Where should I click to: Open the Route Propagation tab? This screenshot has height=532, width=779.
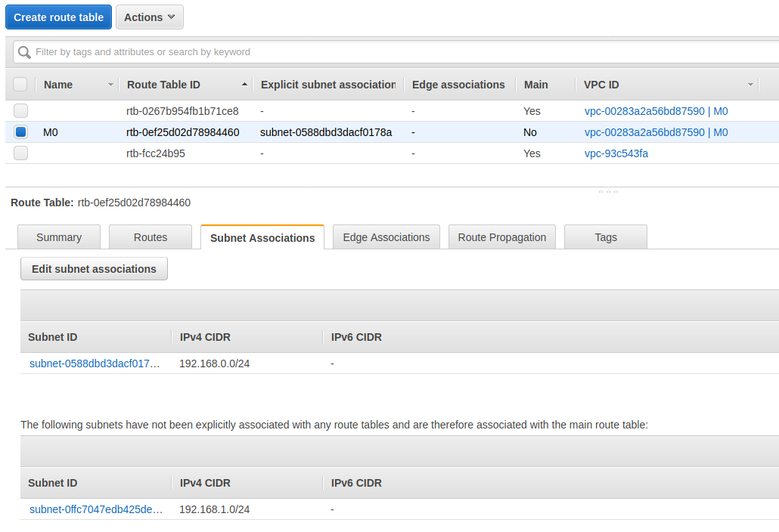pyautogui.click(x=501, y=237)
